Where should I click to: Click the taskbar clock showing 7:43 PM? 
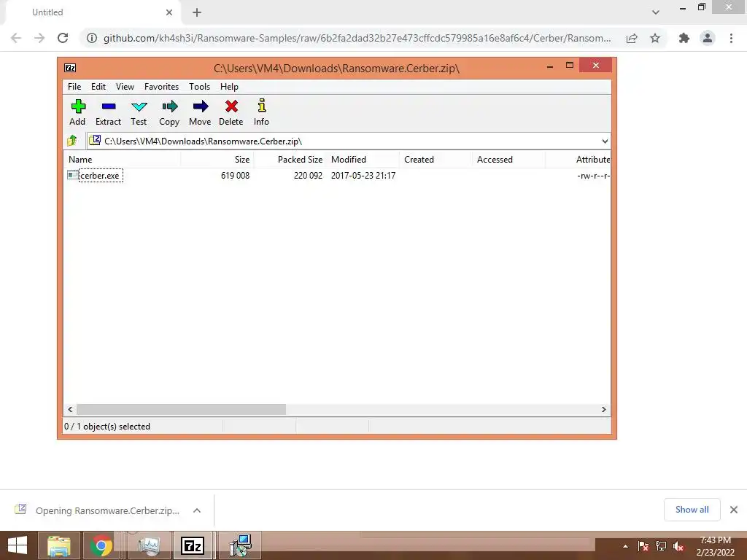tap(715, 546)
